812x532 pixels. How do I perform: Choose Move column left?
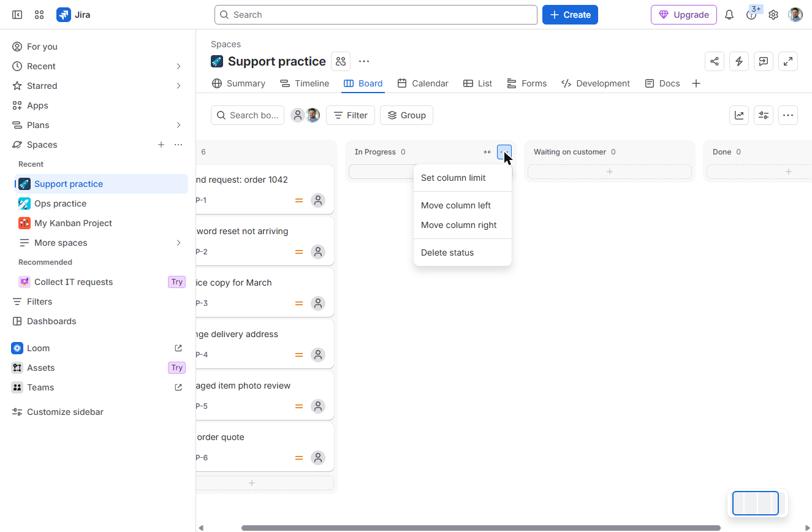click(x=463, y=205)
